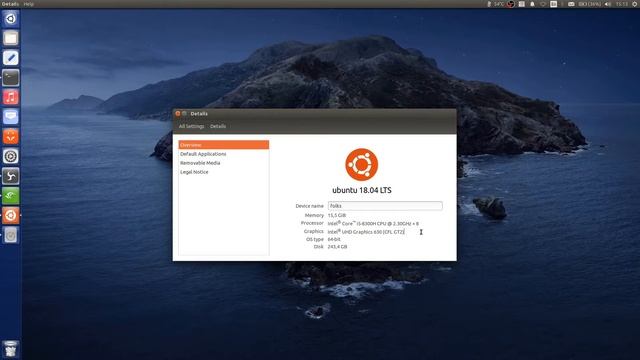Screen dimensions: 640x360
Task: Click the OS type value 64-bit
Action: coord(334,239)
